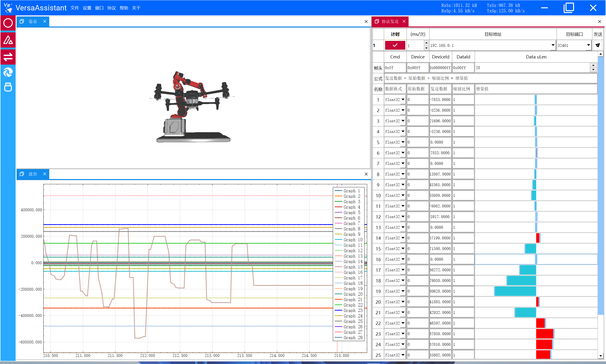Click row 18 increment slider bar
This screenshot has width=606, height=364.
point(536,281)
